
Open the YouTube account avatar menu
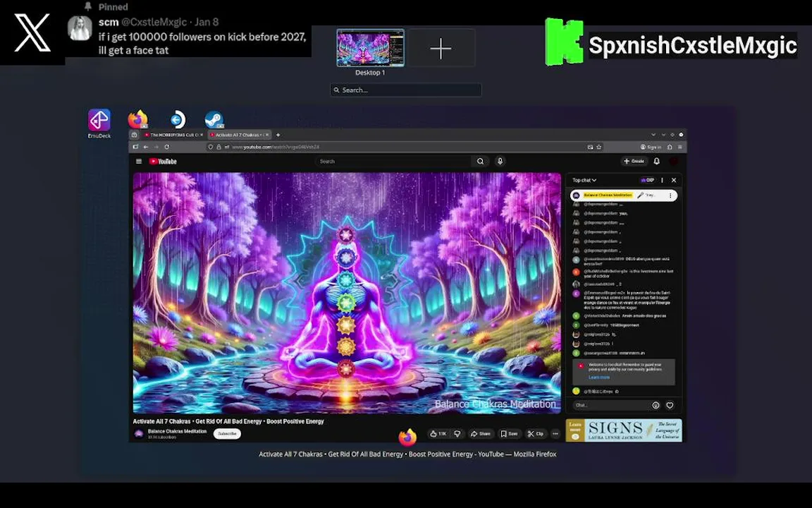click(x=674, y=161)
